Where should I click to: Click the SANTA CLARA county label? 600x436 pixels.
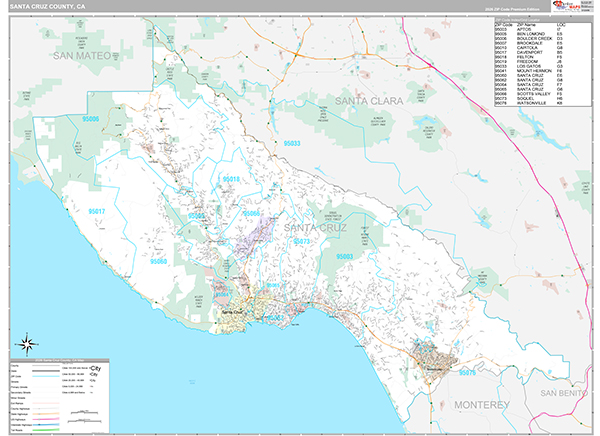pyautogui.click(x=367, y=101)
